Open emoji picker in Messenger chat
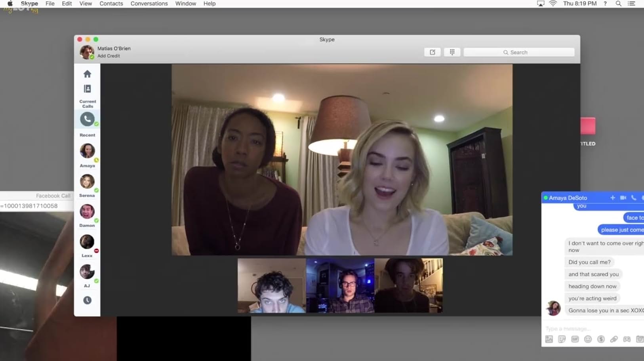644x361 pixels. point(588,339)
